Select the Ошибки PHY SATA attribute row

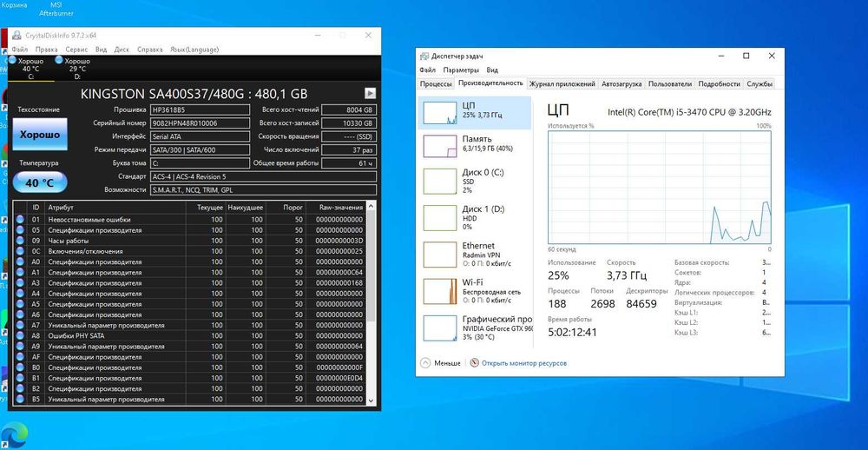(189, 336)
